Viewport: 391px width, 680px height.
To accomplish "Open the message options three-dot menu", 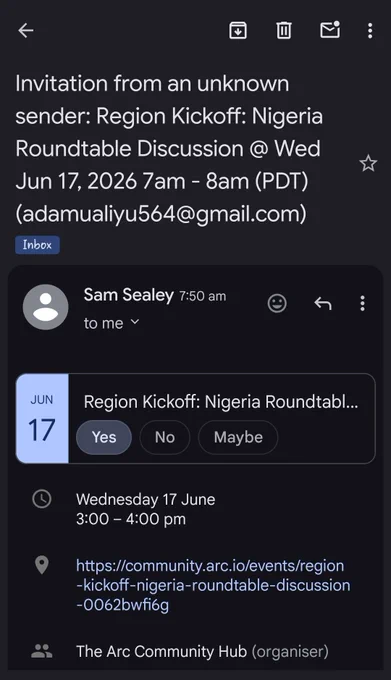I will tap(362, 303).
